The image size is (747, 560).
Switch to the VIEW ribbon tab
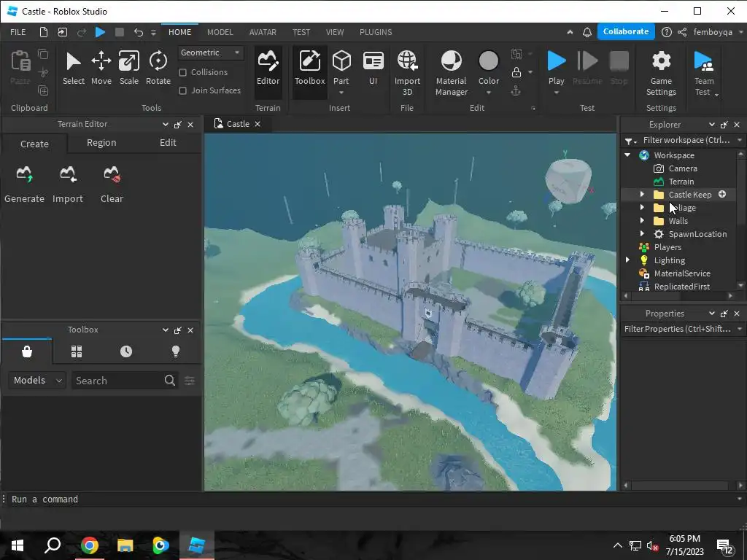[334, 32]
